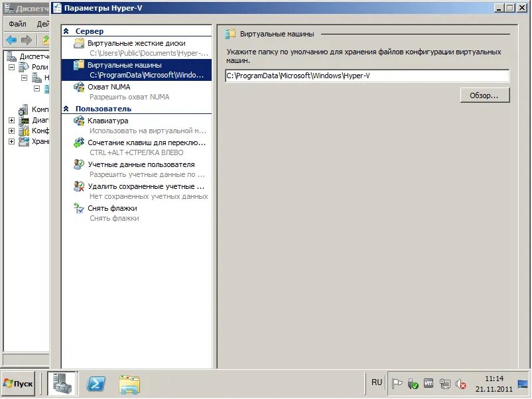The width and height of the screenshot is (532, 399).
Task: Click the safely remove hardware tray icon
Action: pos(413,384)
